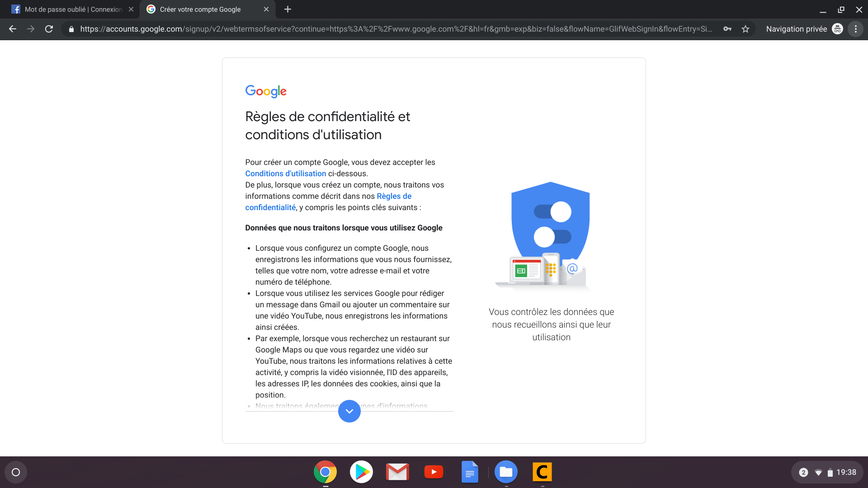Screen dimensions: 868x488
Task: Open YouTube from the shelf
Action: point(434,472)
